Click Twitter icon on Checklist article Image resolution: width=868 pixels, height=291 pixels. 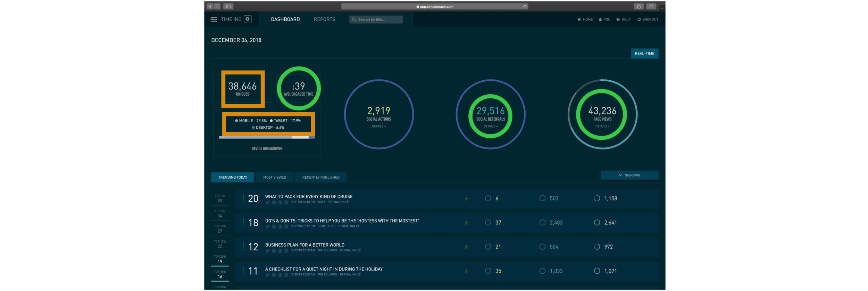(267, 275)
